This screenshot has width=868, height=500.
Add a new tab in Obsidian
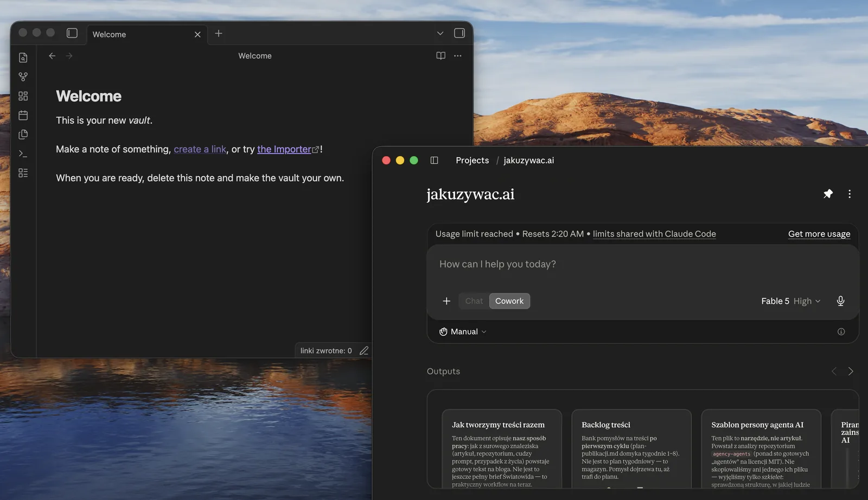(x=219, y=34)
